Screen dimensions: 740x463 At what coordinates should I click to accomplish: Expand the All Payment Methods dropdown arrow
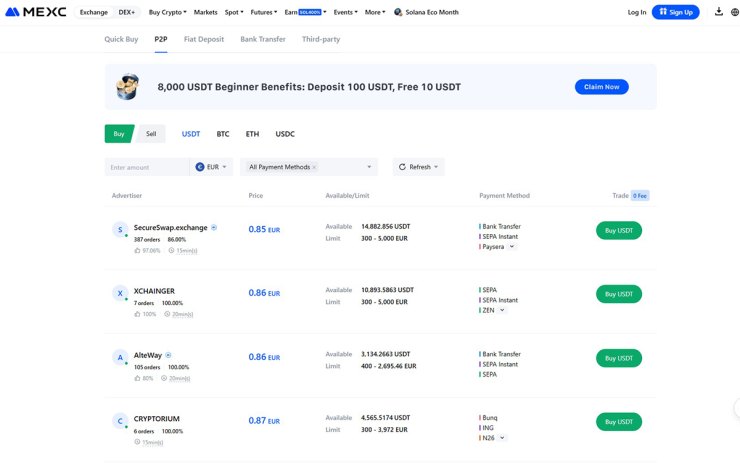(369, 167)
